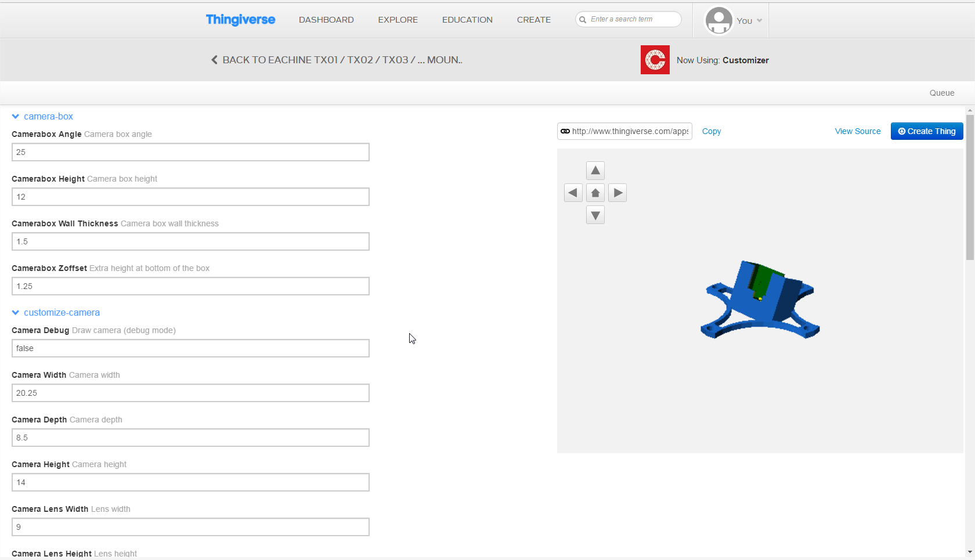Open the You account dropdown
This screenshot has width=975, height=560.
[749, 21]
